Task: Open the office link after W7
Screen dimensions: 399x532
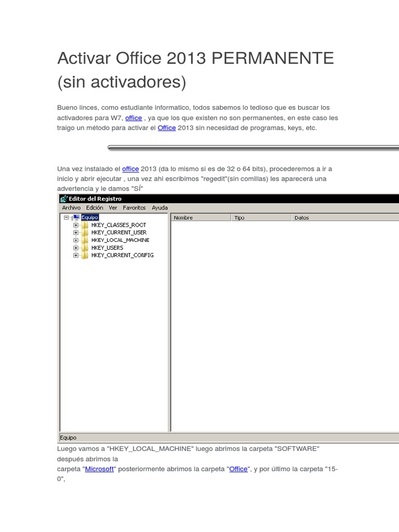Action: coord(134,118)
